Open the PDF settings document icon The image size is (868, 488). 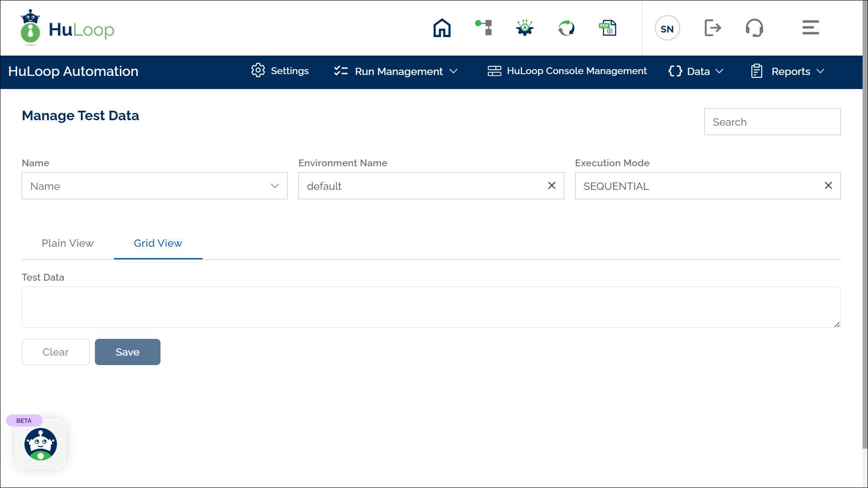[608, 28]
